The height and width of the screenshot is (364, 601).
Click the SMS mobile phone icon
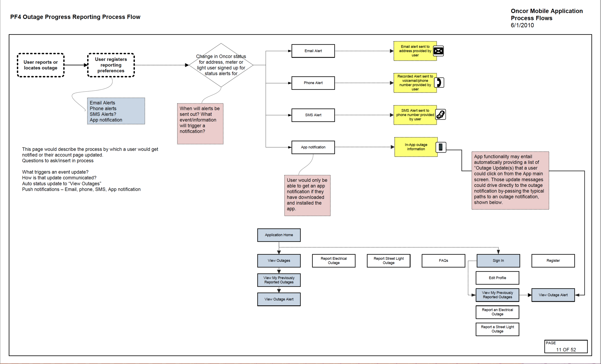pos(440,115)
